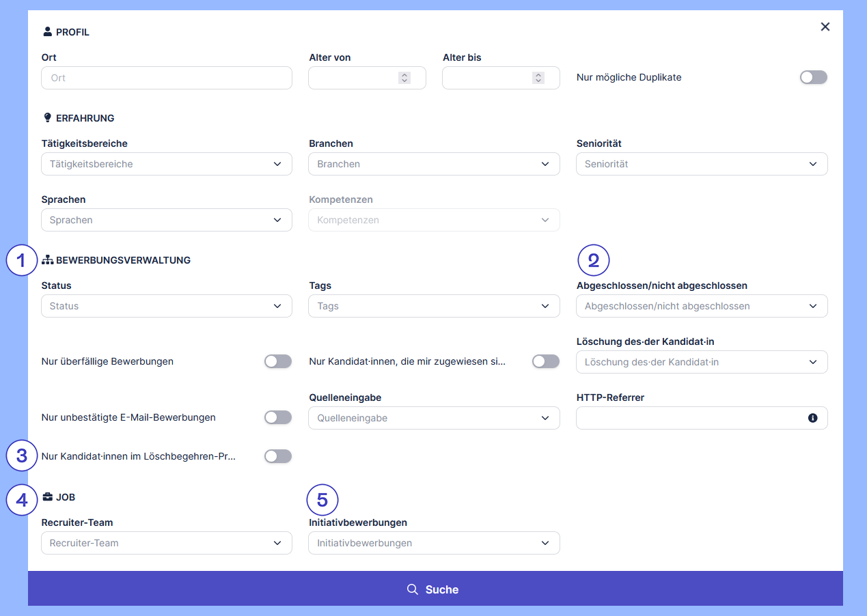867x616 pixels.
Task: Expand the Seniorität dropdown
Action: click(x=702, y=164)
